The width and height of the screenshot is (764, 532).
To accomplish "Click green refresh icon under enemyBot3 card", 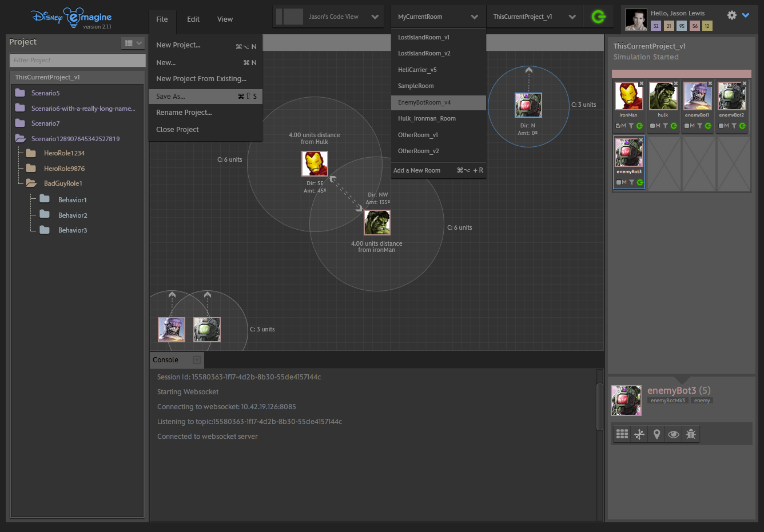I will (x=639, y=182).
